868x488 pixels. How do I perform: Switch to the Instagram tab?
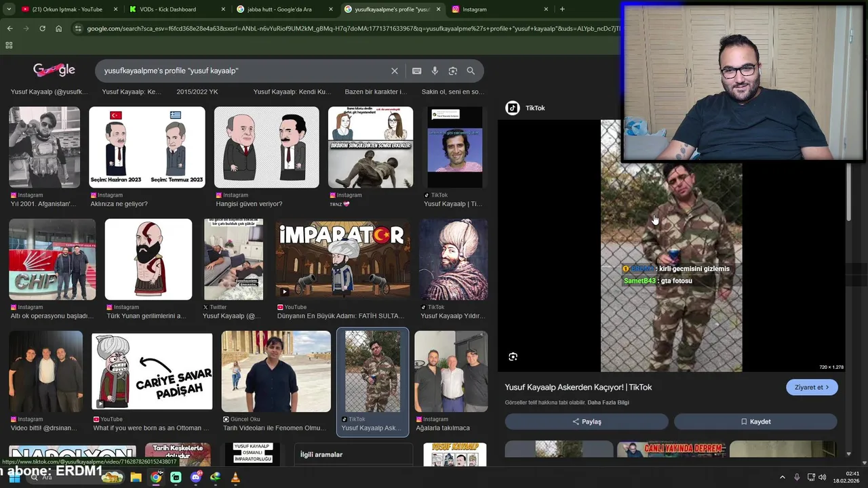498,9
